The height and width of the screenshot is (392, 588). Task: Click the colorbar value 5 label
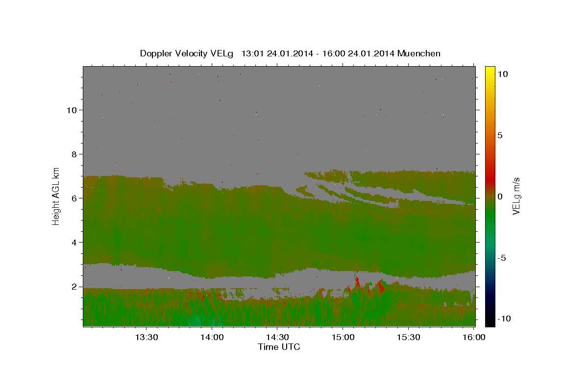pos(500,135)
